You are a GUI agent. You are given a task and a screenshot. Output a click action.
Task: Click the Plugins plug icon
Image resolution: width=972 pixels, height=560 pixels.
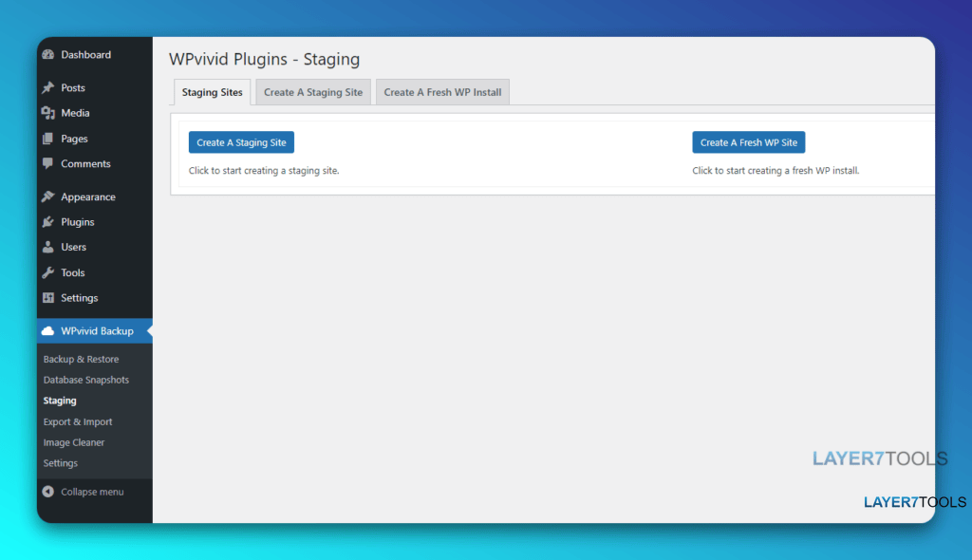click(x=48, y=222)
